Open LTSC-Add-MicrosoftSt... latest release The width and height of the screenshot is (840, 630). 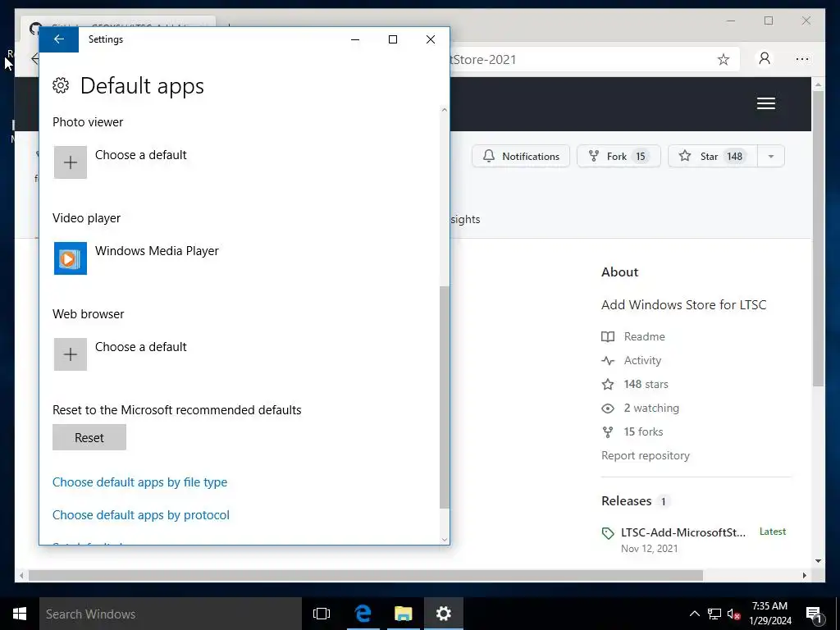[x=683, y=532]
